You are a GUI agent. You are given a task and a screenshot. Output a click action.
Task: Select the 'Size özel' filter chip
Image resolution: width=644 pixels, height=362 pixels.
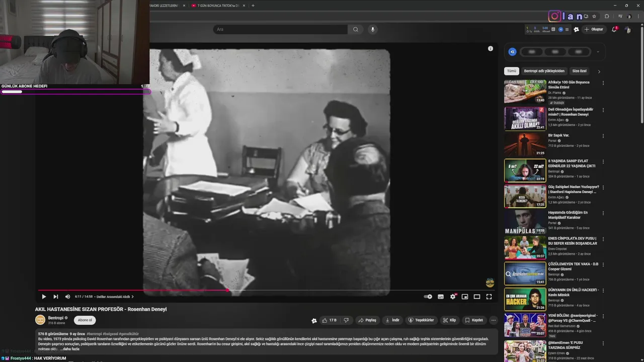coord(580,71)
